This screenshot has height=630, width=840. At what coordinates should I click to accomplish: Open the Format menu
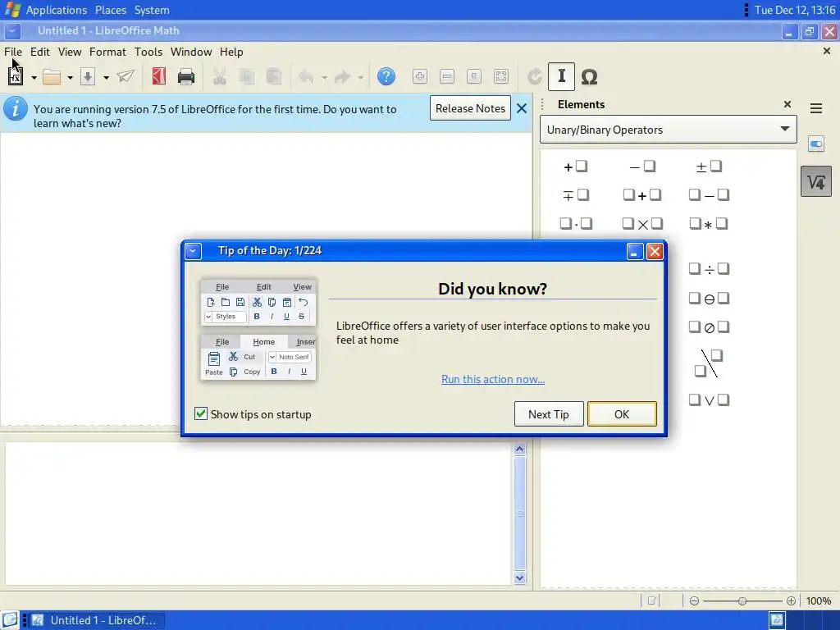107,52
